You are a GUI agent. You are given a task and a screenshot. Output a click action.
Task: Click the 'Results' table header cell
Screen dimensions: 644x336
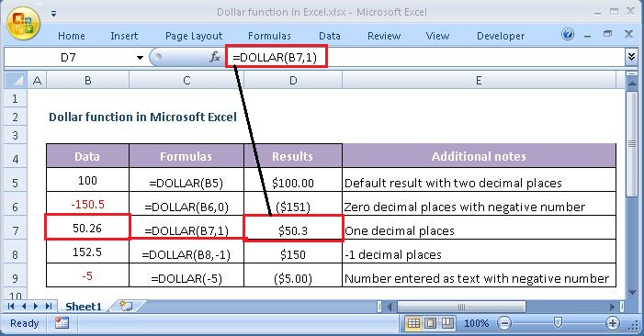(293, 156)
